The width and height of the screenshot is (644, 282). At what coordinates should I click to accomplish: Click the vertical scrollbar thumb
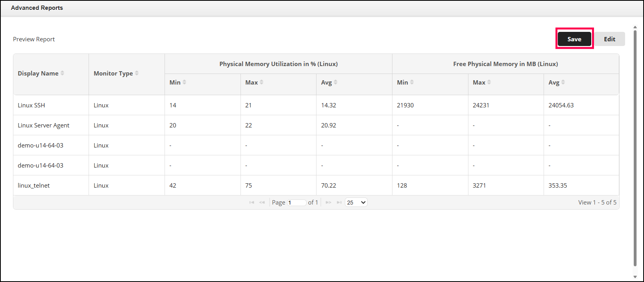coord(635,148)
